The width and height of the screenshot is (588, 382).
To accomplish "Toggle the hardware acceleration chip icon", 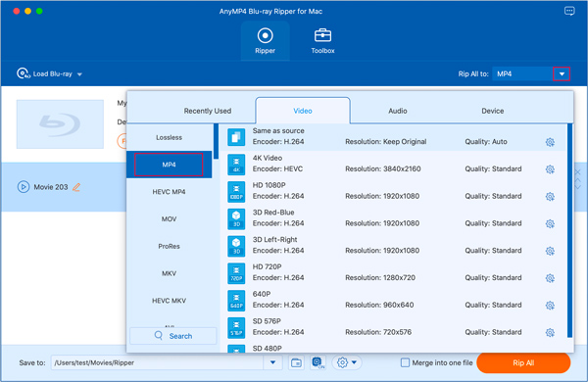I will 318,362.
